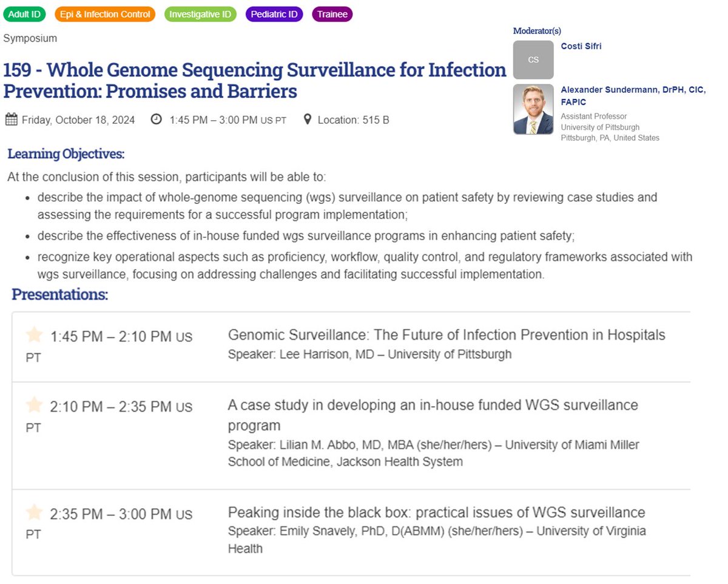728x584 pixels.
Task: Open the Genomic Surveillance presentation title
Action: [447, 334]
